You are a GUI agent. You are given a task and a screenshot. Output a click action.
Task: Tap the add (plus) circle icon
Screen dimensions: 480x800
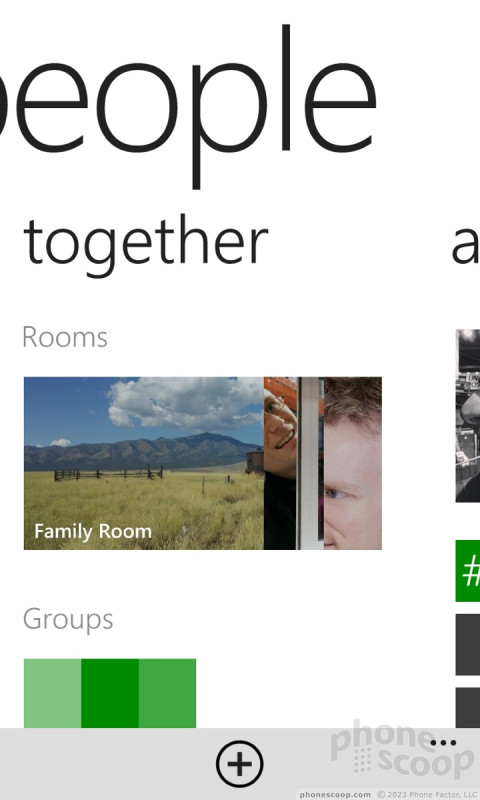pyautogui.click(x=240, y=764)
